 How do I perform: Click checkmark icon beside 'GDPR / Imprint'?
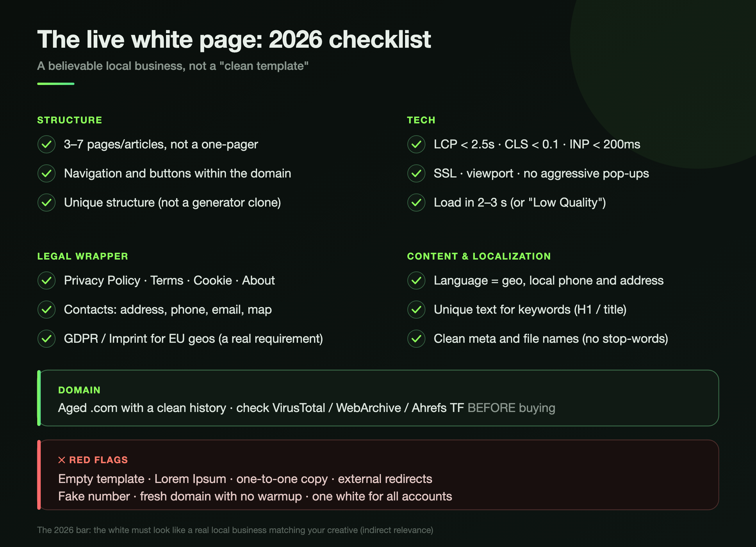point(46,339)
